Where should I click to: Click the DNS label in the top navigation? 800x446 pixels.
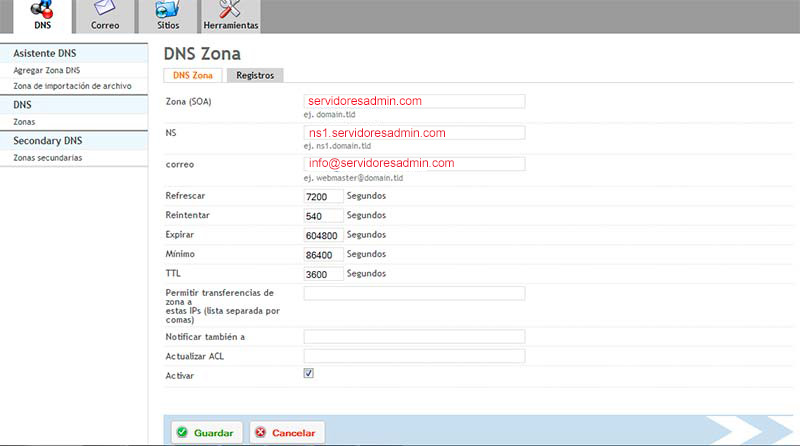pyautogui.click(x=43, y=25)
